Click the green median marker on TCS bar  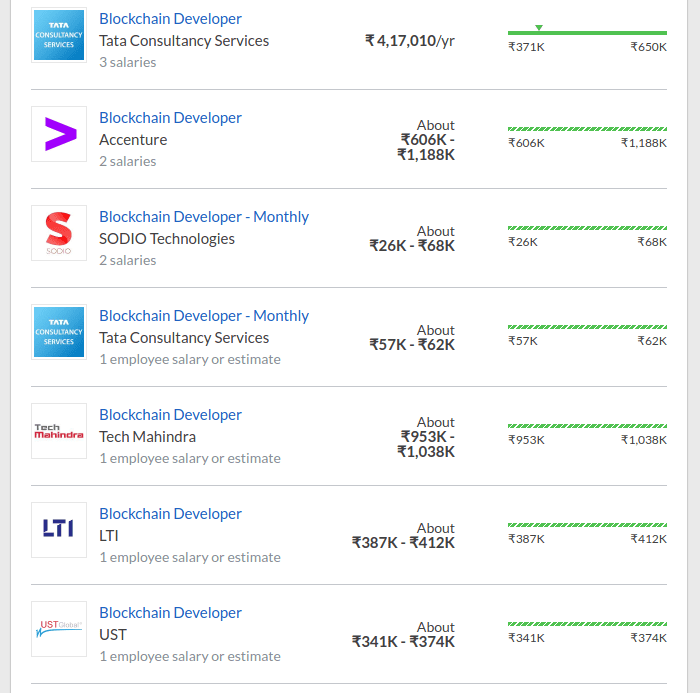539,27
